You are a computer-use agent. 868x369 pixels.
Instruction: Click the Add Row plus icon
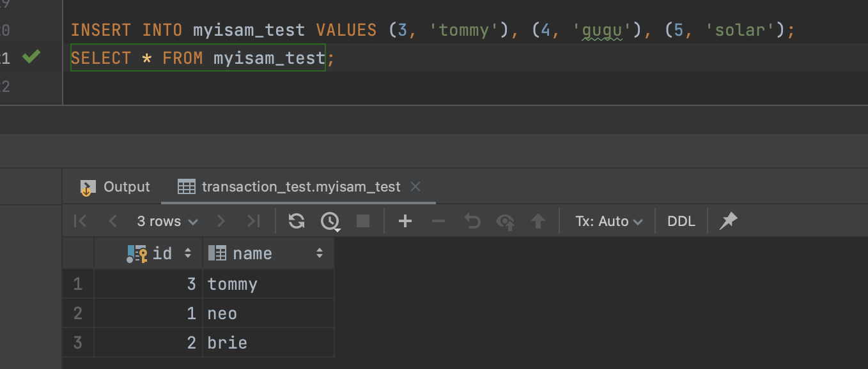point(405,221)
